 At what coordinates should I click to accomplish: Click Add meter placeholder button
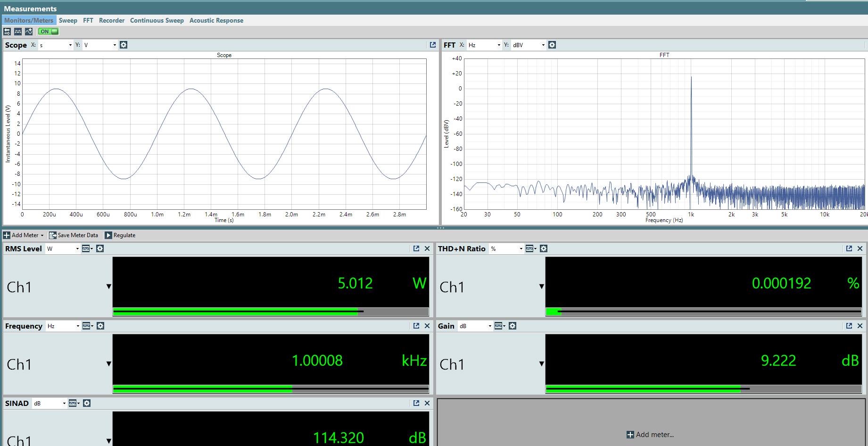(650, 435)
